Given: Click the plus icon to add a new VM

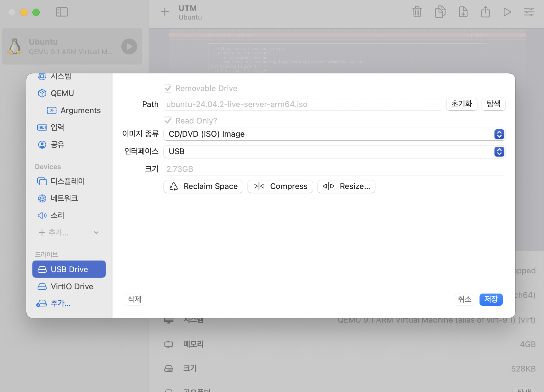Looking at the screenshot, I should 165,12.
